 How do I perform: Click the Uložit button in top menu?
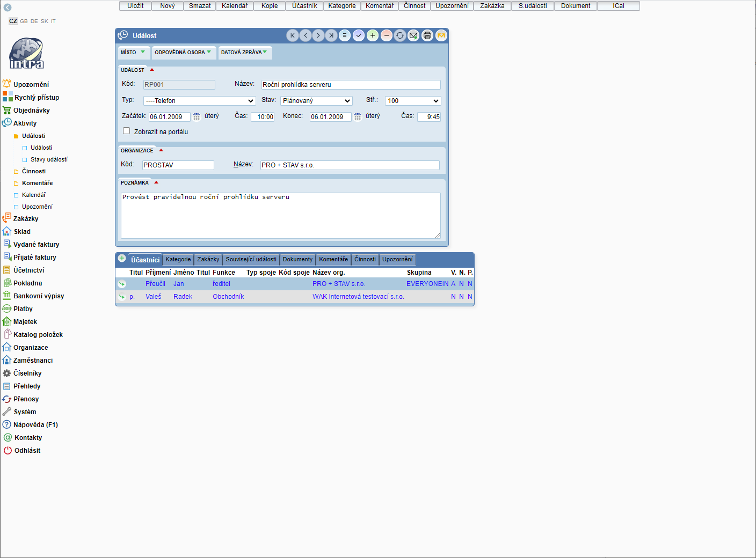point(135,6)
